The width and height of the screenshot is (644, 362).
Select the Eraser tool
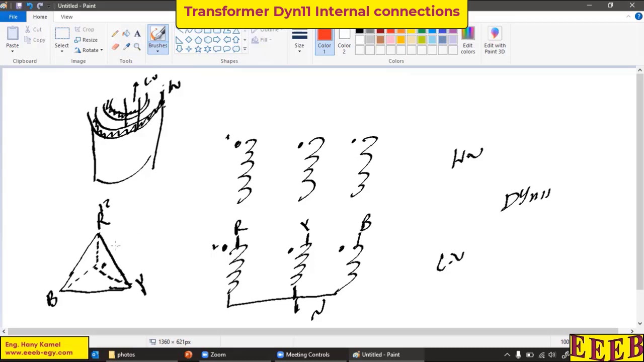tap(115, 46)
